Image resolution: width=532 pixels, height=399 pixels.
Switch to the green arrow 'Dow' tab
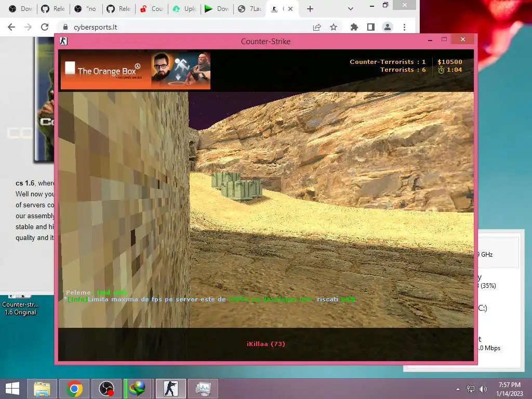pos(217,9)
